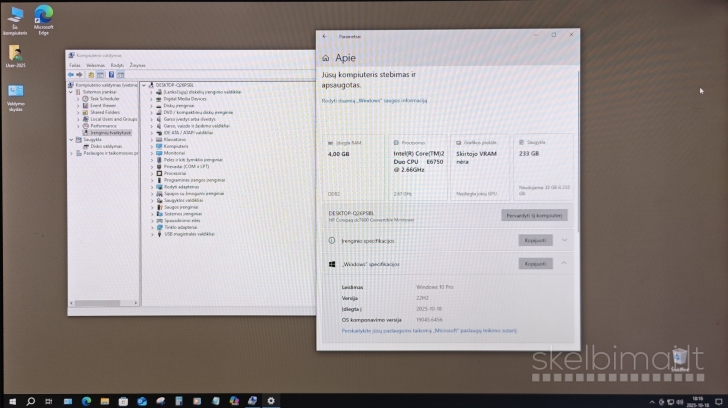Open the Microsoft Edge desktop shortcut
This screenshot has width=728, height=408.
(43, 16)
